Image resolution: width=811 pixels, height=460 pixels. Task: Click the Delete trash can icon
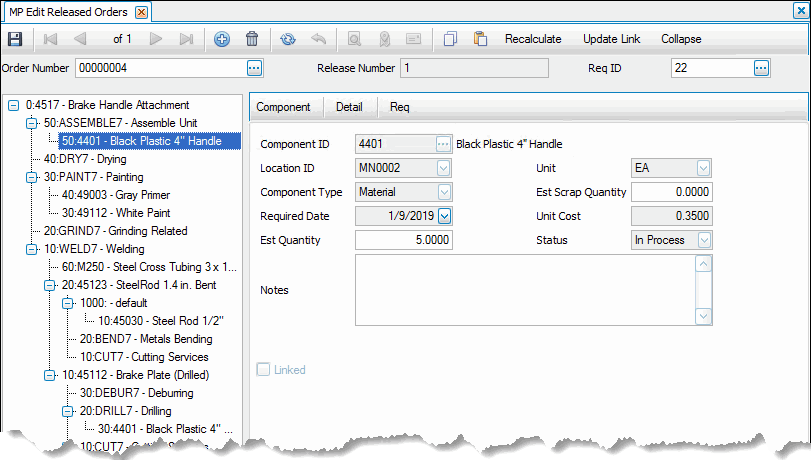click(252, 39)
